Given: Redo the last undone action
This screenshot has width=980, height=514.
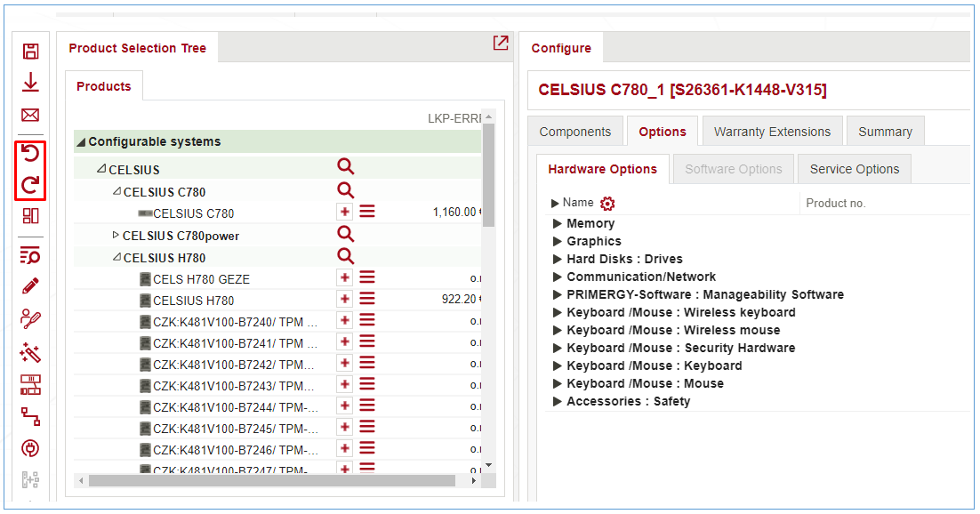Looking at the screenshot, I should pos(30,184).
